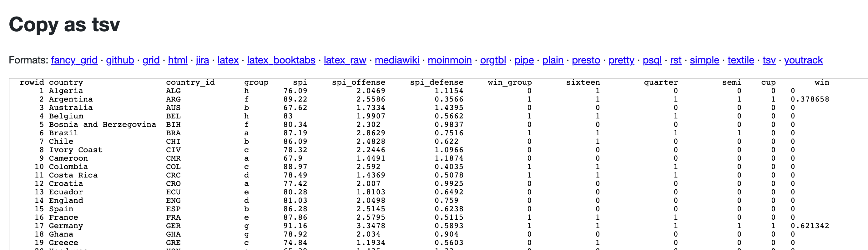Click the 'Ivory Coast' country cell

tap(76, 150)
